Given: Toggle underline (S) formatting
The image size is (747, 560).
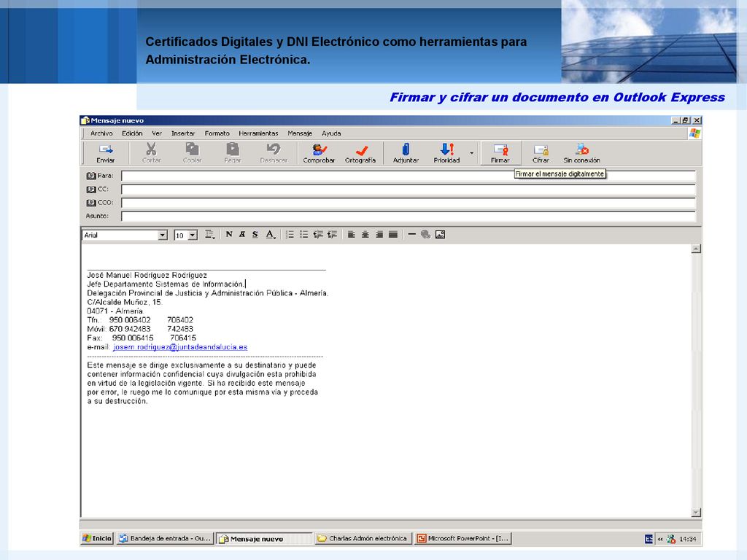Looking at the screenshot, I should coord(255,234).
